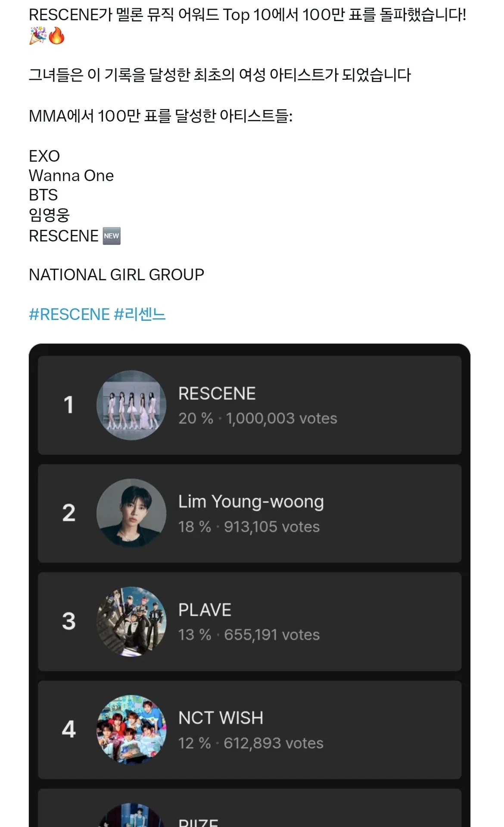The width and height of the screenshot is (504, 827).
Task: Open the #리센느 hashtag
Action: [140, 314]
